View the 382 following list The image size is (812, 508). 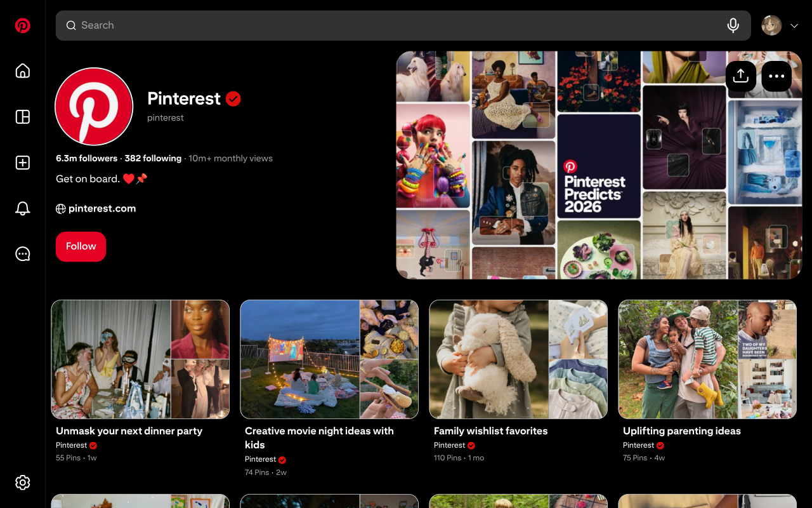pyautogui.click(x=153, y=158)
